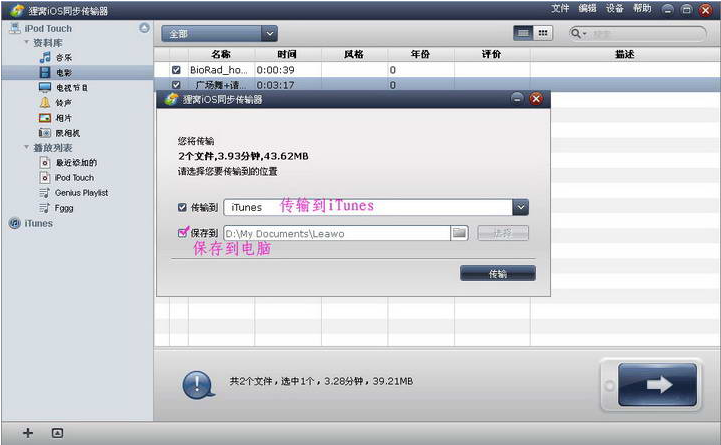Sort by 描述 column header

[x=625, y=54]
